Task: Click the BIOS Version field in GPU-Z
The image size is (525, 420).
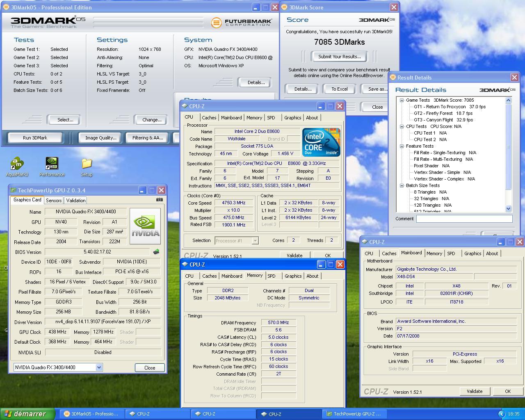Action: [97, 252]
